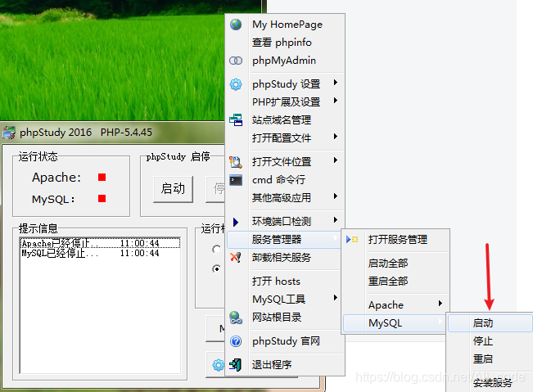
Task: Click 重启 in the MySQL submenu
Action: (490, 359)
